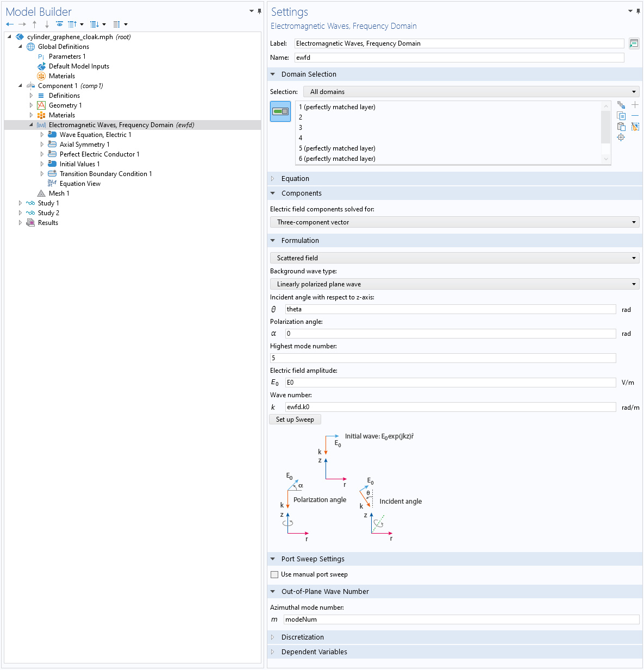Click the Remove from Selection minus icon
Image resolution: width=644 pixels, height=670 pixels.
[635, 116]
